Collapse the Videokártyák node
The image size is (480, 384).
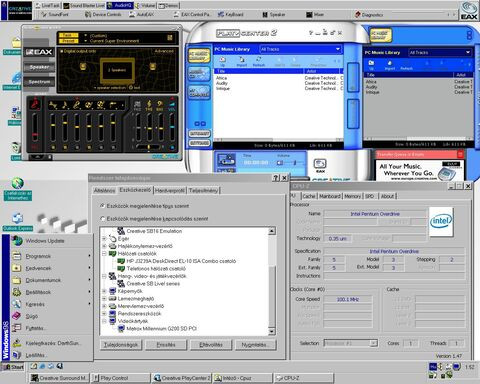point(104,321)
